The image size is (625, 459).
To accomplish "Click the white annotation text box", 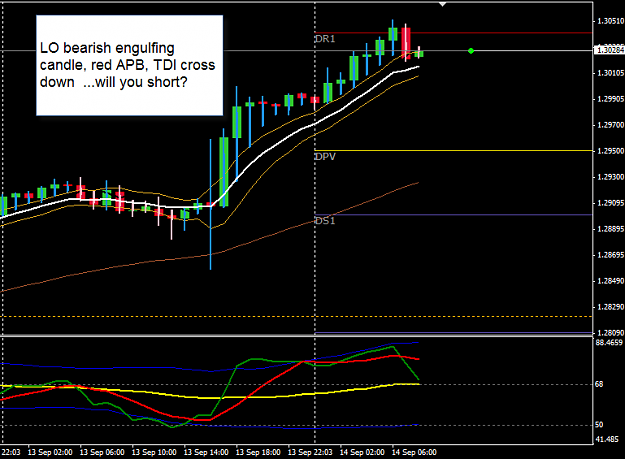I will (130, 65).
